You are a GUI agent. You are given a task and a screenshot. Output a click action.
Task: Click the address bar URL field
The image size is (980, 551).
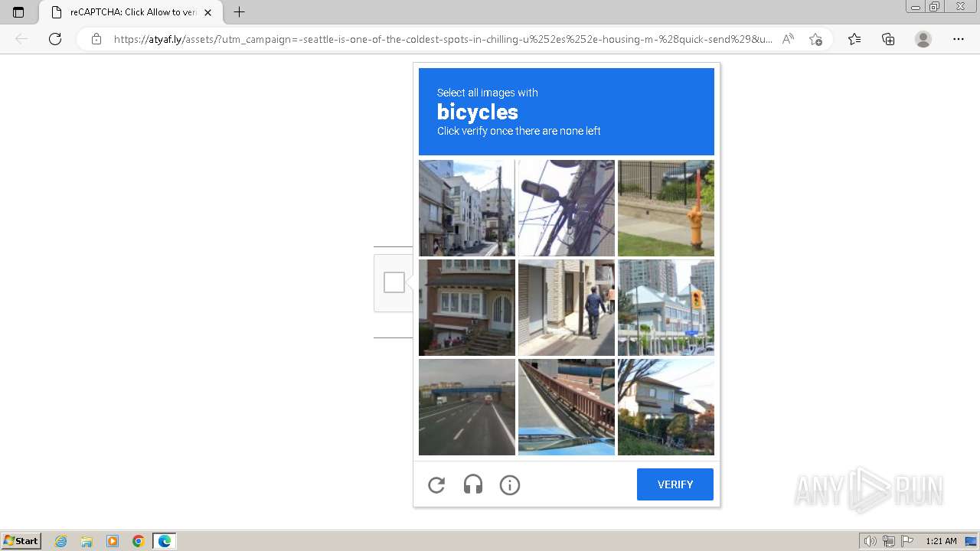[x=443, y=39]
